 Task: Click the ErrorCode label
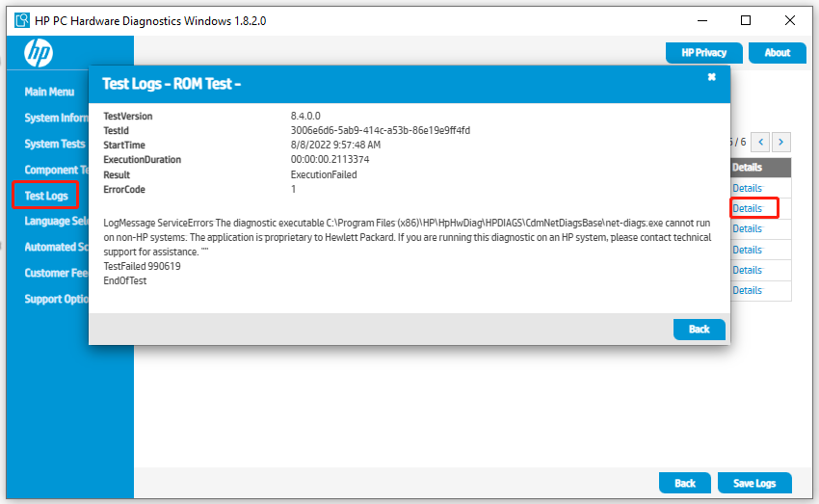click(x=123, y=190)
